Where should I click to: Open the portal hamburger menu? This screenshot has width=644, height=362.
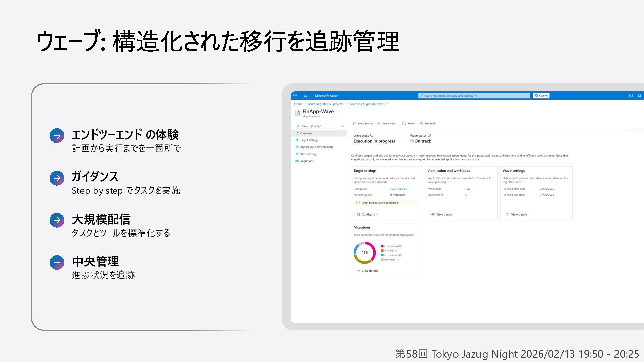(305, 96)
